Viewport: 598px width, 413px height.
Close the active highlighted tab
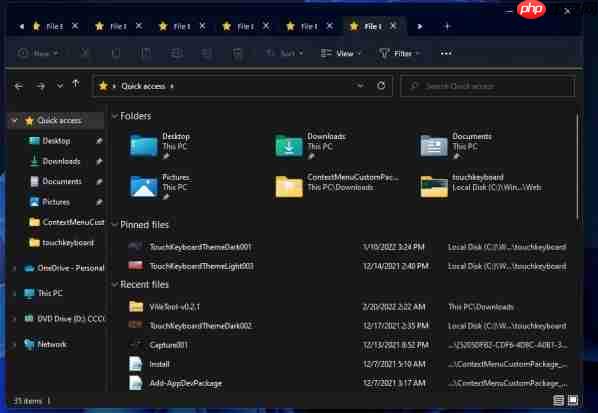click(393, 26)
